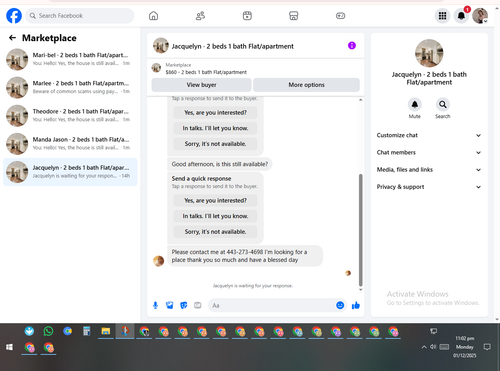The height and width of the screenshot is (371, 500).
Task: Open the taskbar clock showing 11:02 pm
Action: [x=465, y=347]
